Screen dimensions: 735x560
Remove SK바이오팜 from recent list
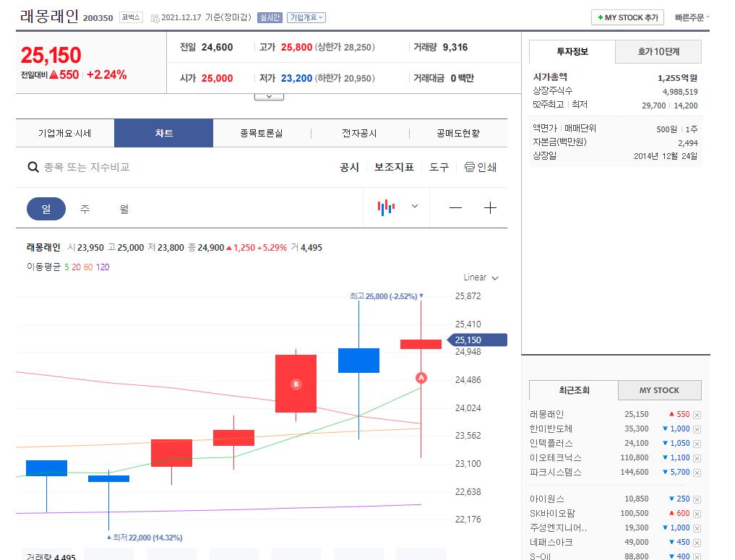(697, 514)
